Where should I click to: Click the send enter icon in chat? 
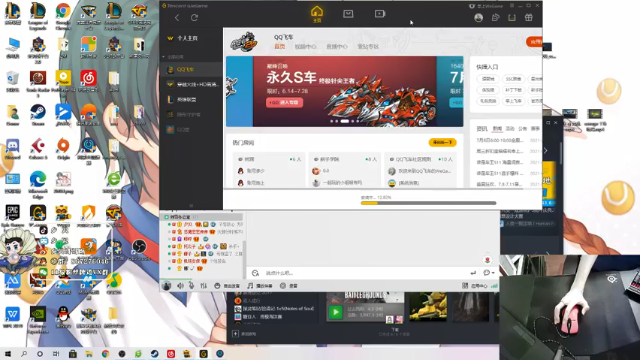(473, 273)
